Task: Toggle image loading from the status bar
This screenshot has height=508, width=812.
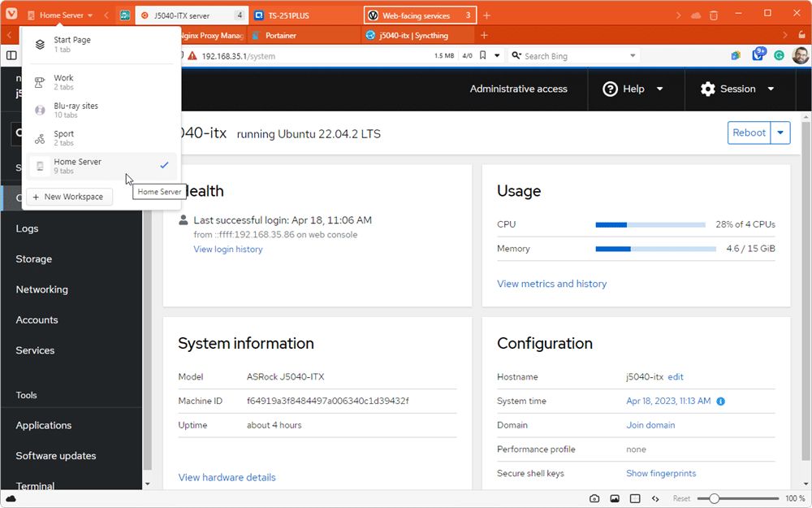Action: point(615,497)
